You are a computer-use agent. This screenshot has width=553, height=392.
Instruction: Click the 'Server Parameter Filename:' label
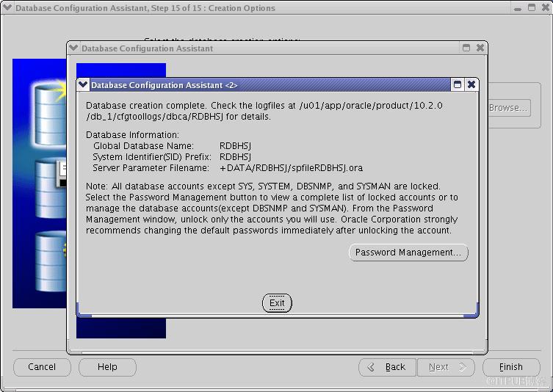tap(151, 168)
